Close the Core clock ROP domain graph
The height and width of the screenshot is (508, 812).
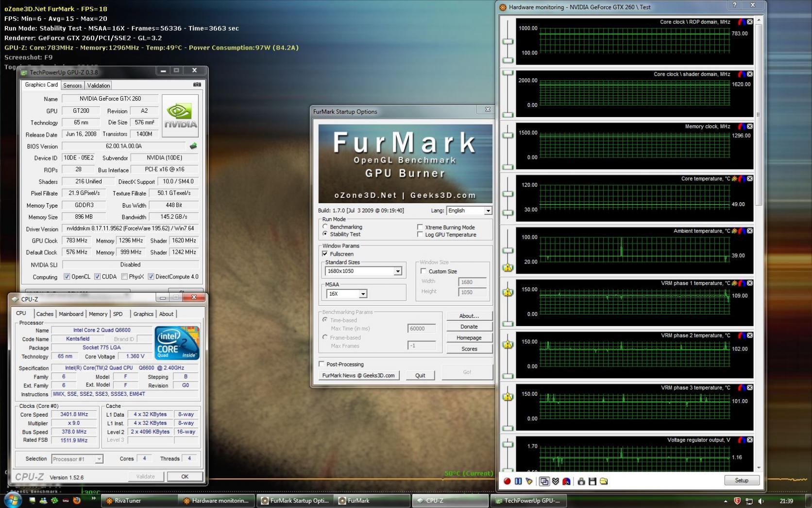(750, 22)
